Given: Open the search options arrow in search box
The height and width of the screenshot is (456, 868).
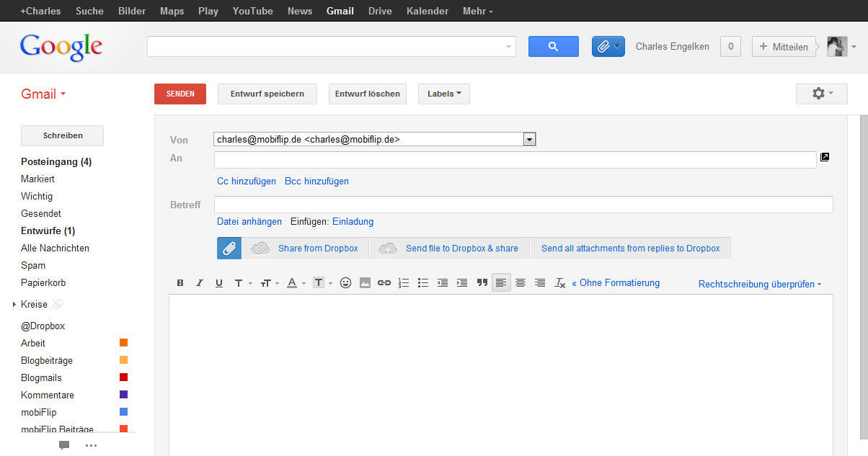Looking at the screenshot, I should coord(509,47).
